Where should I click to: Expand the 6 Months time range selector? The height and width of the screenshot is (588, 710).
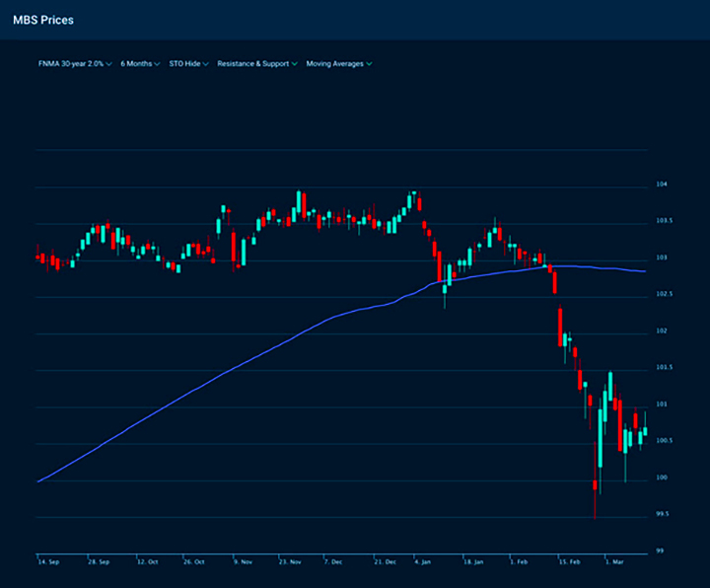pos(139,63)
